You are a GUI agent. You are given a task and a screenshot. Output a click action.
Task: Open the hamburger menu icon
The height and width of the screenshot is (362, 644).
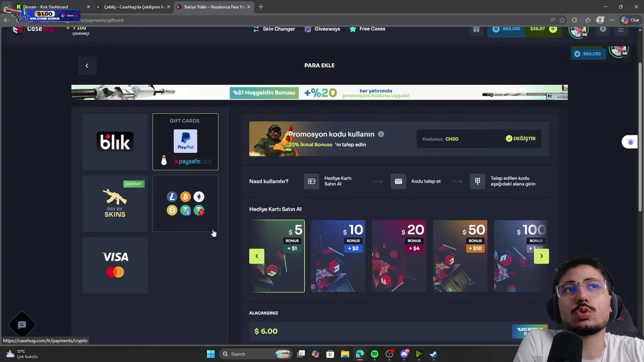[x=621, y=29]
